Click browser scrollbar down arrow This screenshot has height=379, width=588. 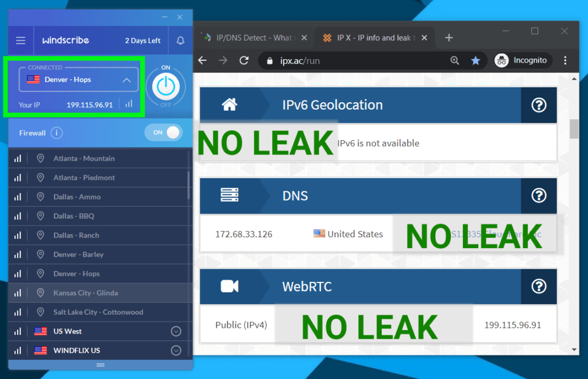(x=574, y=350)
